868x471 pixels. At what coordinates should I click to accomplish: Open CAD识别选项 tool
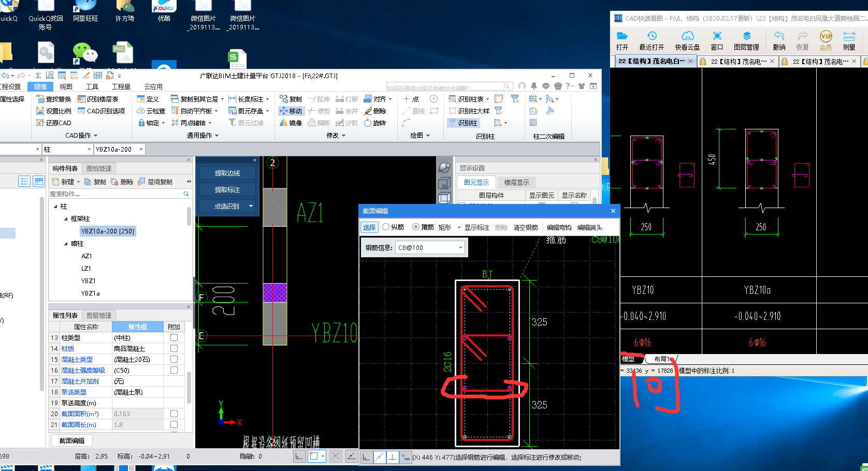pos(101,111)
